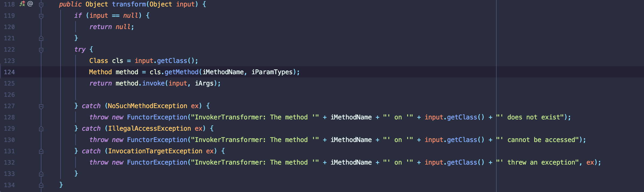Click the @ annotation gutter icon
This screenshot has width=644, height=192.
tap(30, 4)
